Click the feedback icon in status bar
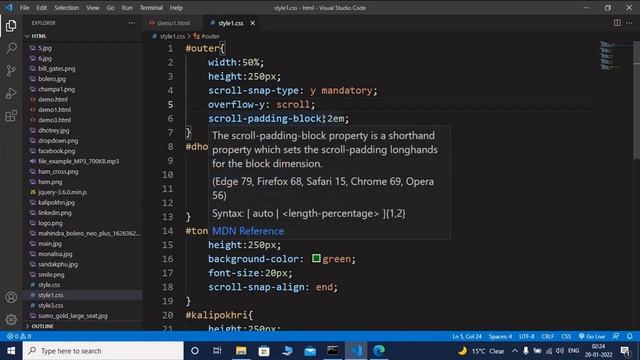Viewport: 640px width, 360px height. [616, 336]
